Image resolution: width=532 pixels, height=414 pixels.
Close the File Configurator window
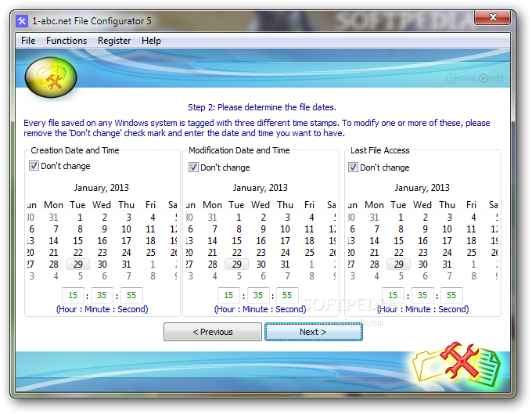[492, 17]
